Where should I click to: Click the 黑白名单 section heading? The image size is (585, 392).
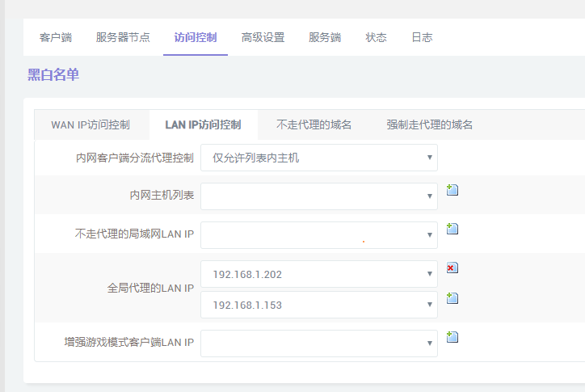tap(53, 74)
